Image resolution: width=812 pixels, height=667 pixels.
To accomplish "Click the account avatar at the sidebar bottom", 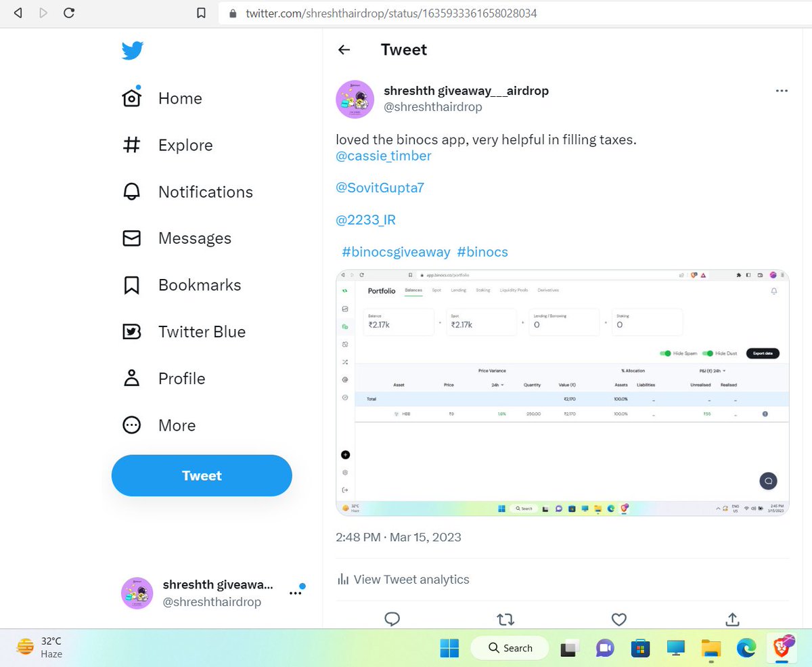I will click(x=137, y=593).
